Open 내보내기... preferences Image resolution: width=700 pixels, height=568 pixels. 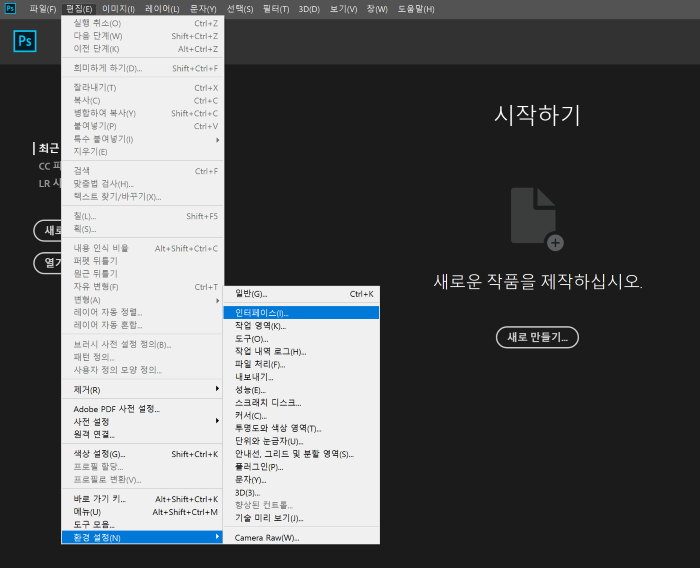coord(301,377)
